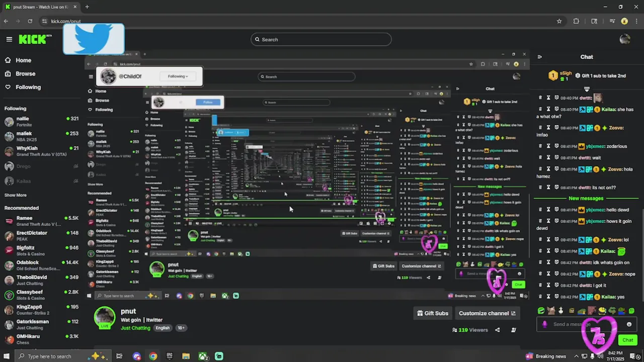Open Browse in the main Kick sidebar
This screenshot has height=362, width=644.
pos(21,73)
